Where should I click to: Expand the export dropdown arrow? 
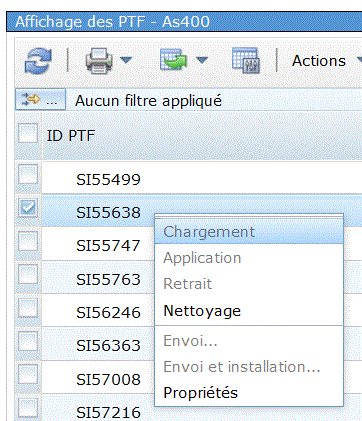[202, 60]
